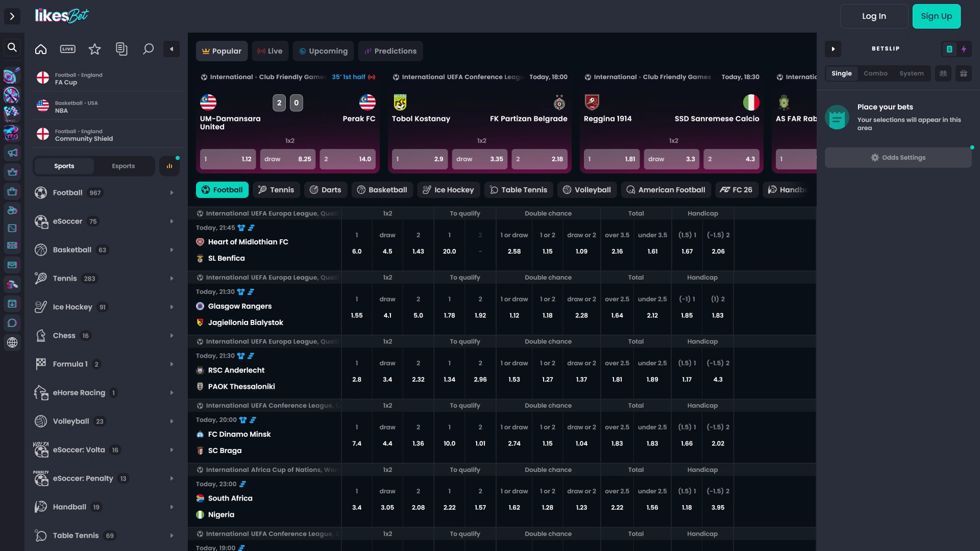980x551 pixels.
Task: Switch sidebar to Esports mode
Action: coord(124,166)
